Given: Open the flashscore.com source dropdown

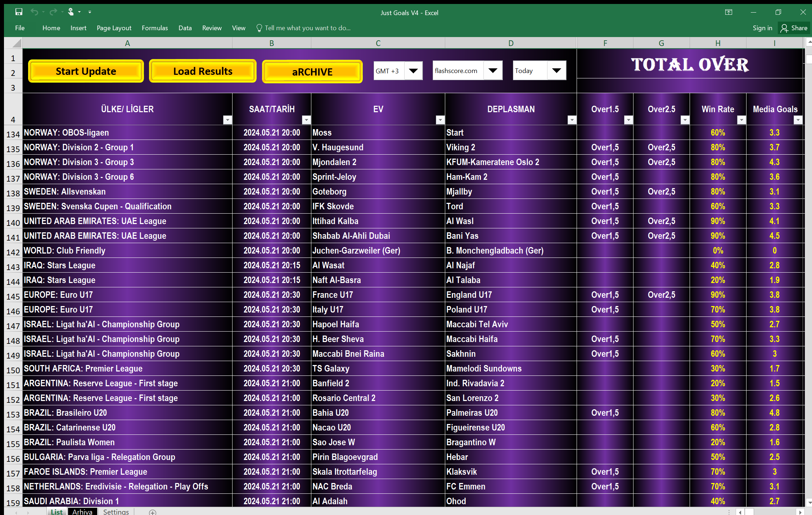Looking at the screenshot, I should click(x=493, y=70).
